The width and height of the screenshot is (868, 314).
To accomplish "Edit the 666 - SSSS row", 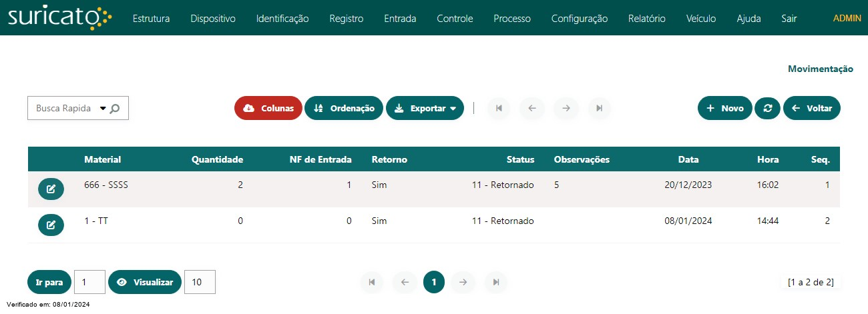I will click(51, 189).
